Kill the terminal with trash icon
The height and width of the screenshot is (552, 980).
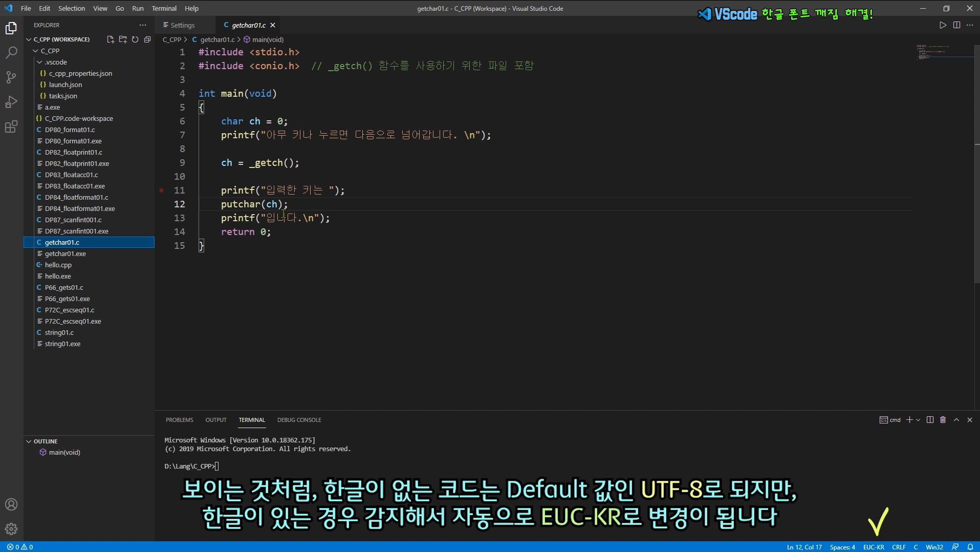point(943,420)
